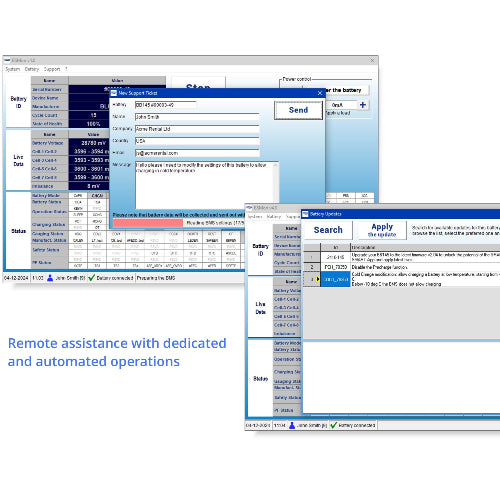Click the Send button in support ticket
Image resolution: width=500 pixels, height=500 pixels.
coord(298,110)
